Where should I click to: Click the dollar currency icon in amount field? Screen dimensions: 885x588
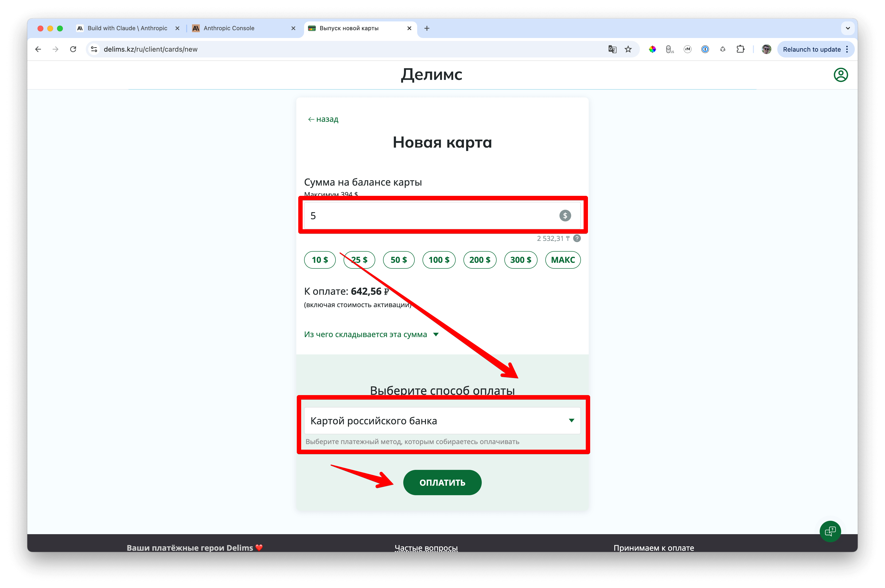click(x=565, y=216)
